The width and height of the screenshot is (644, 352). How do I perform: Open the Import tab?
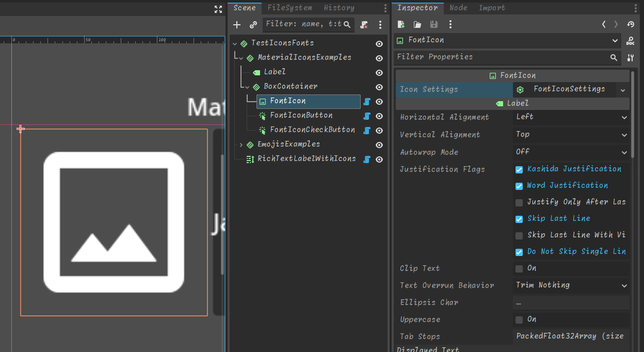click(492, 8)
